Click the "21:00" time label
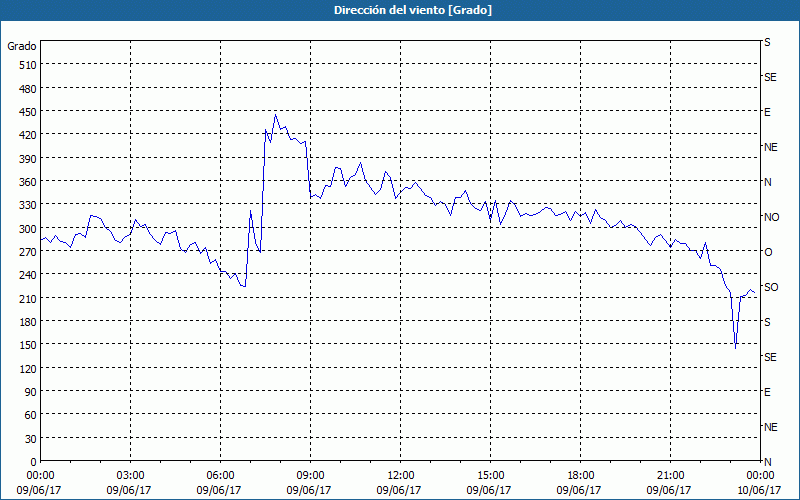 [670, 476]
